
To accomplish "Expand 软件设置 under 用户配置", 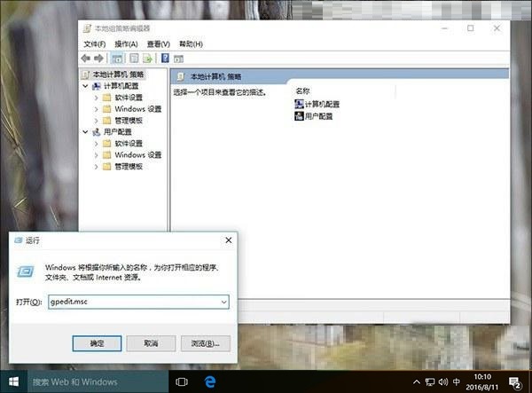I will click(x=96, y=144).
